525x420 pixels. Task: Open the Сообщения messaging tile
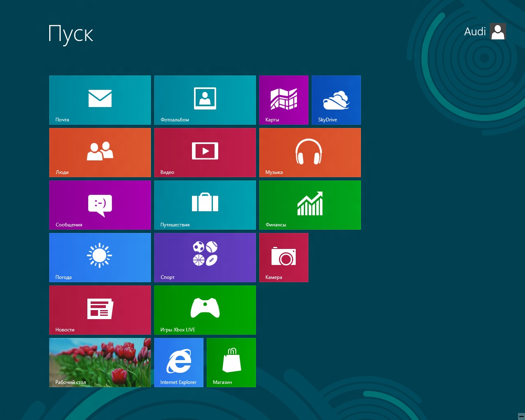100,205
